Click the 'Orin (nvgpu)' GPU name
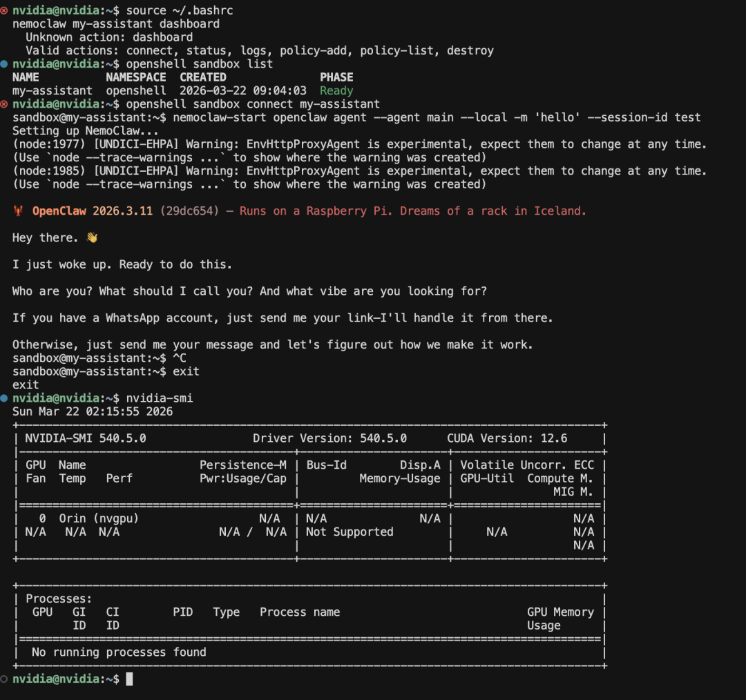 point(99,518)
